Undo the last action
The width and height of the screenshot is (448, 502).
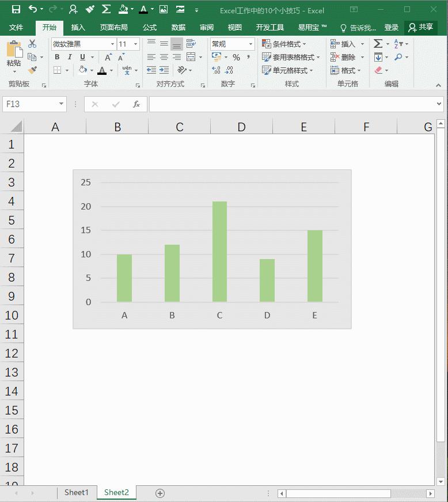[x=33, y=9]
